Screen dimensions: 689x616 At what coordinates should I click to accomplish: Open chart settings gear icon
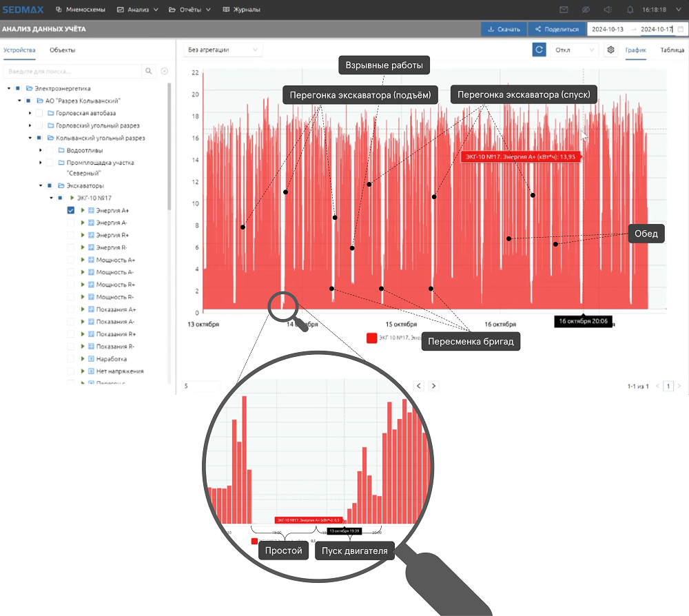pyautogui.click(x=610, y=50)
